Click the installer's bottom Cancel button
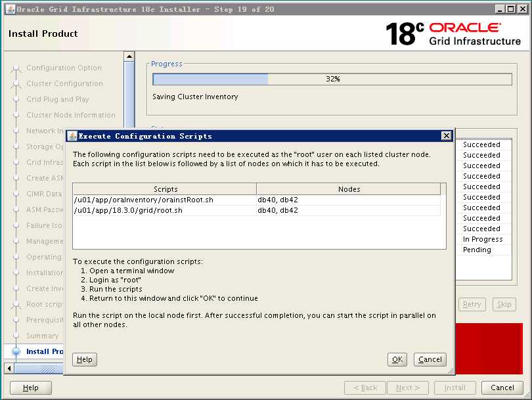 (502, 388)
